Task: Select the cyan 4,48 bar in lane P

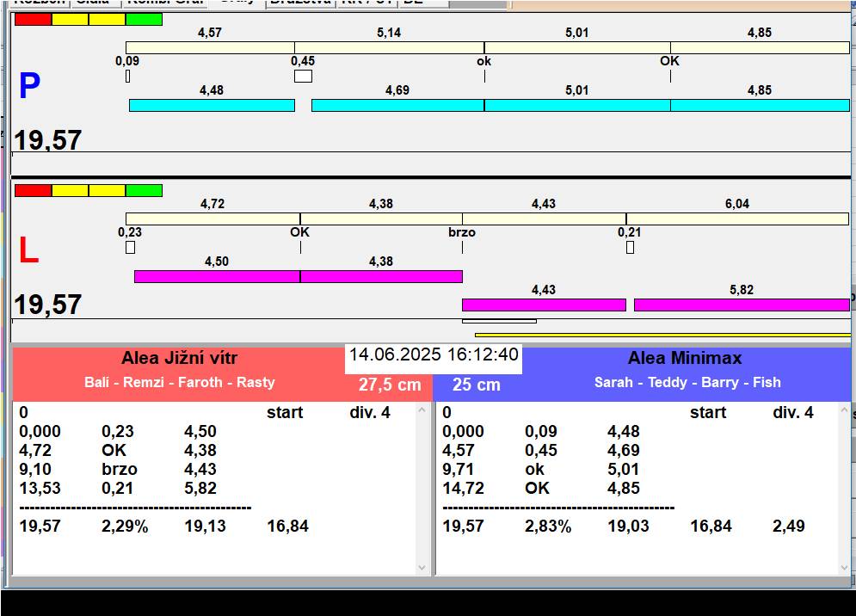Action: pos(212,105)
